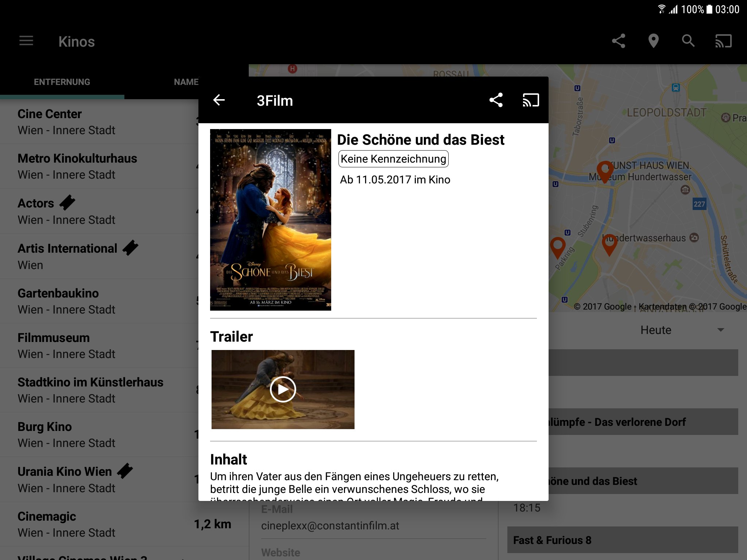Screen dimensions: 747x560
Task: Tap the Keine Kennzeichnung rating badge
Action: pyautogui.click(x=393, y=159)
